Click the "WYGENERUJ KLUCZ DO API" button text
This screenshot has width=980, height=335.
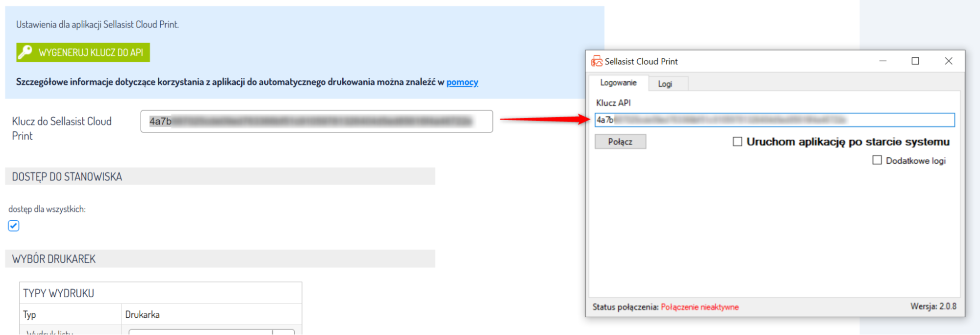(91, 52)
